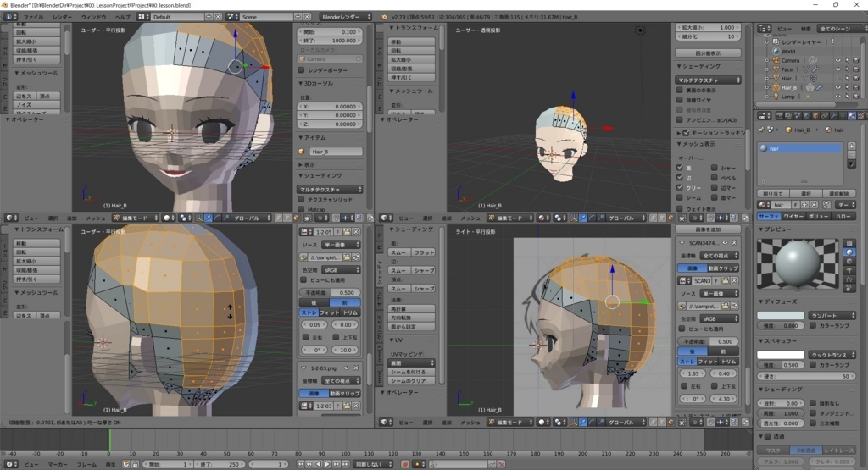This screenshot has height=470, width=868.
Task: Open Blenderレンダー engine dropdown
Action: click(347, 17)
